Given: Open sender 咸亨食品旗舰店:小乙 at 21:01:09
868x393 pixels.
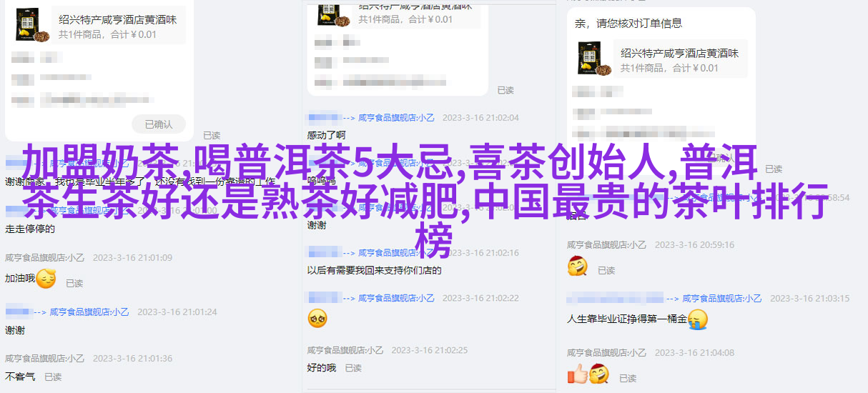Looking at the screenshot, I should [x=46, y=257].
